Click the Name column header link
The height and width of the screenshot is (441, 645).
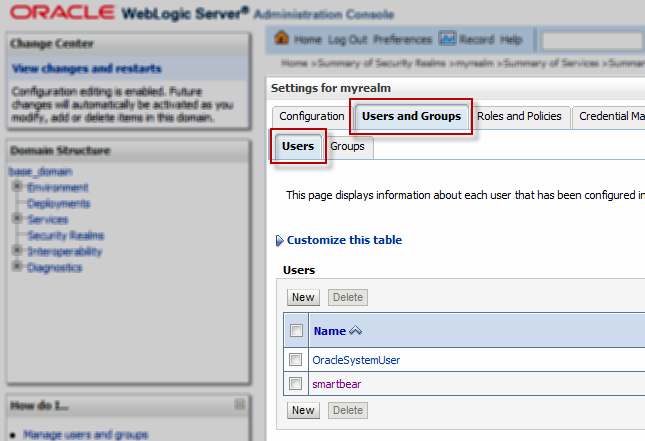coord(330,331)
